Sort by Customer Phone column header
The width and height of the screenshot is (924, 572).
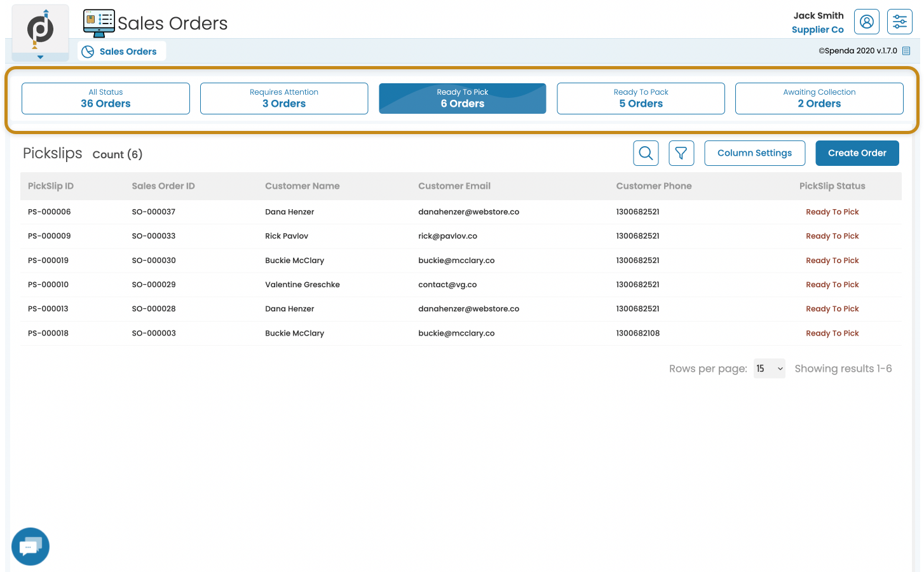pyautogui.click(x=654, y=186)
